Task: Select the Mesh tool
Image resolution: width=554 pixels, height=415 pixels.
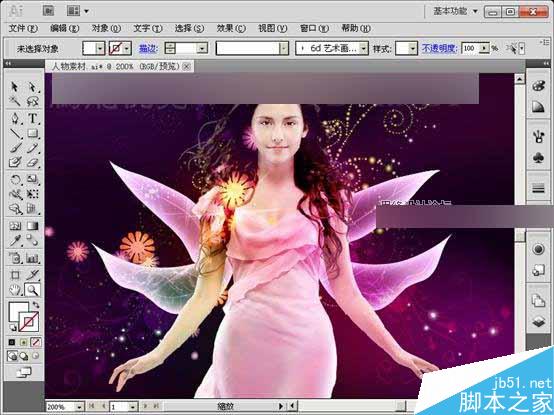Action: point(15,226)
